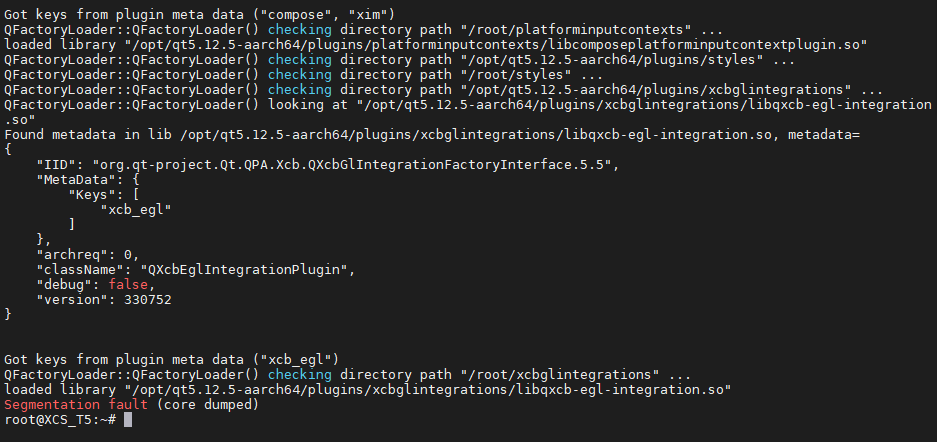Click the red "false" debug value
Screen dimensions: 937x442
[128, 284]
